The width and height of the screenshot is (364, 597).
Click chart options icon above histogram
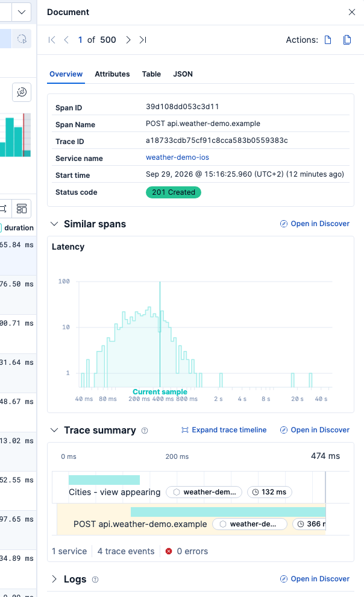22,92
